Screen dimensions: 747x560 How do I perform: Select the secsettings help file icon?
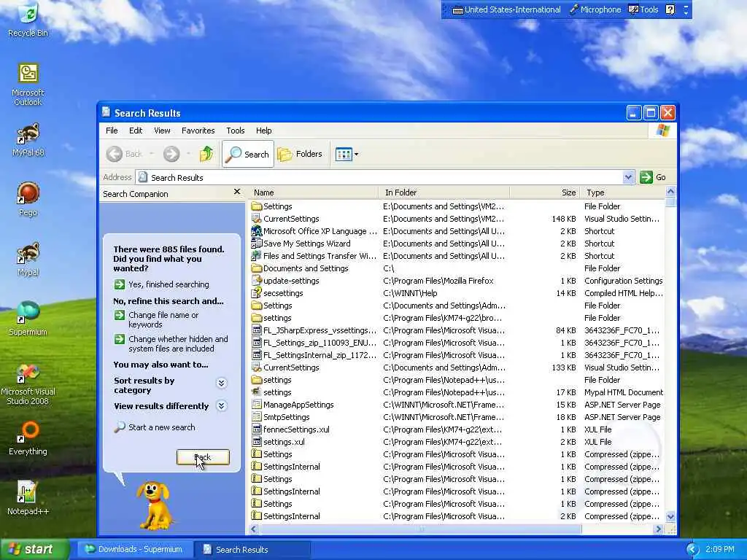click(256, 293)
